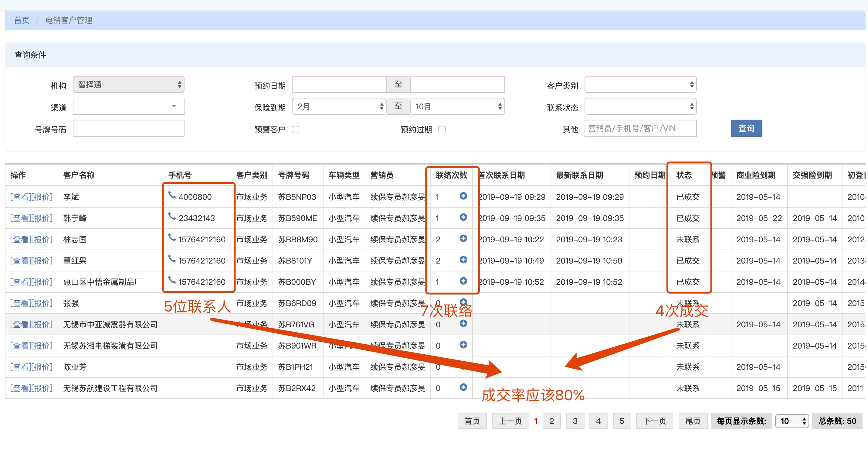Click phone icon in 惠山区中悟金属制品厂 row
This screenshot has width=868, height=453.
pyautogui.click(x=172, y=281)
